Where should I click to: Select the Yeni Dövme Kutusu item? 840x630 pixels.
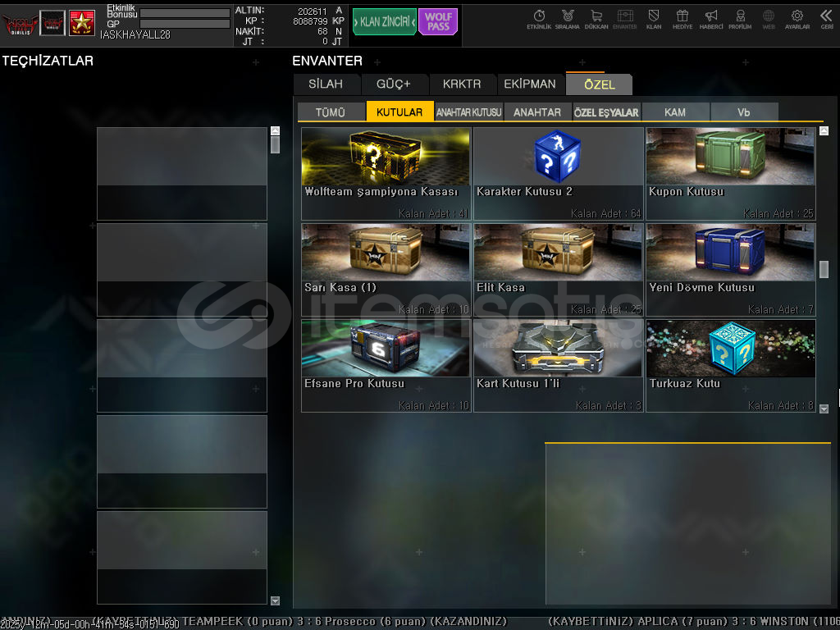click(x=731, y=269)
